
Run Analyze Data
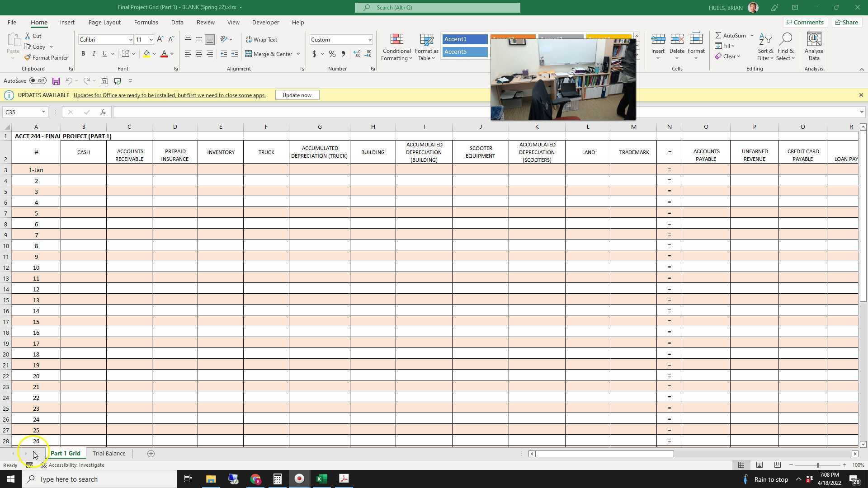[814, 47]
